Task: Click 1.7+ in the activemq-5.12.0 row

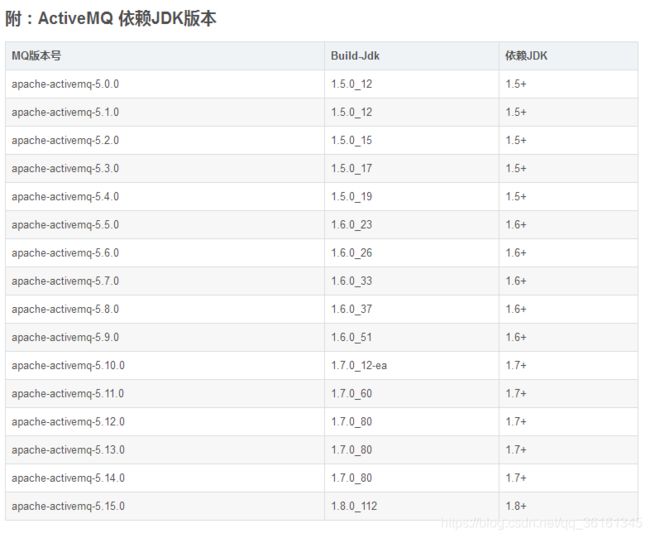Action: pos(516,422)
